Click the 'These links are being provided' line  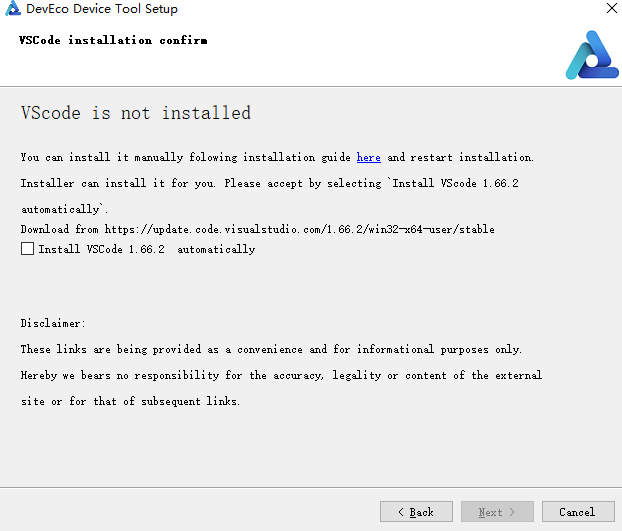[x=271, y=349]
